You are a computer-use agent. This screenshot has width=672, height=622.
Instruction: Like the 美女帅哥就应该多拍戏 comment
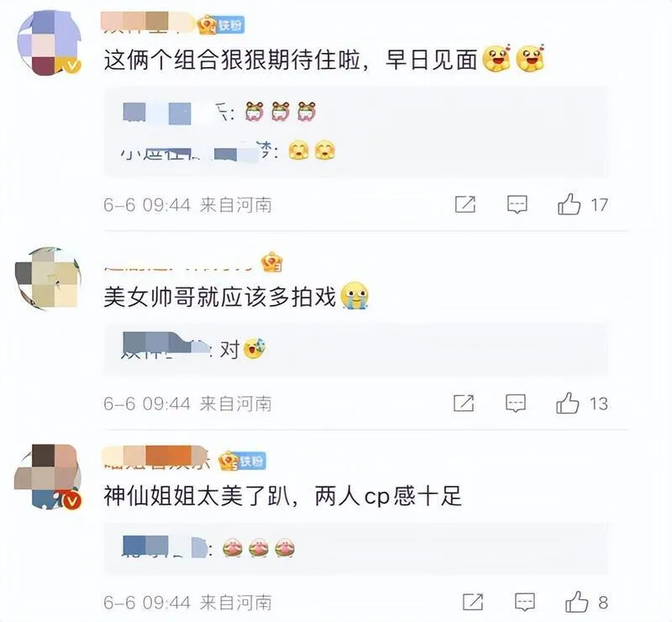(568, 403)
